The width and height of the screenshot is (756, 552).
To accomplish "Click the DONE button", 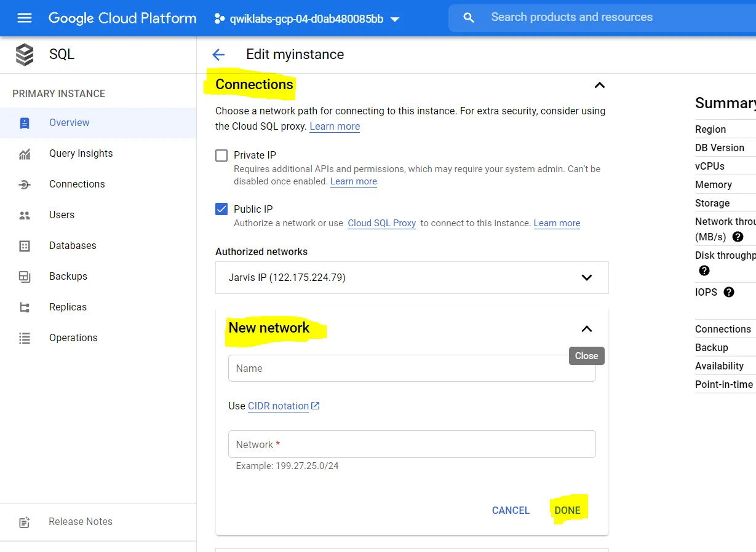I will pos(567,510).
